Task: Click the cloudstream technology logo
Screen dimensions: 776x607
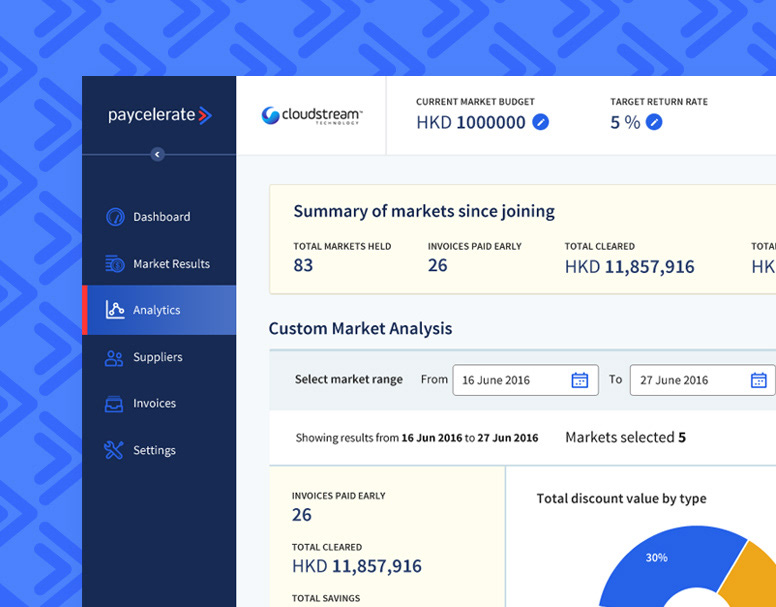Action: (312, 116)
